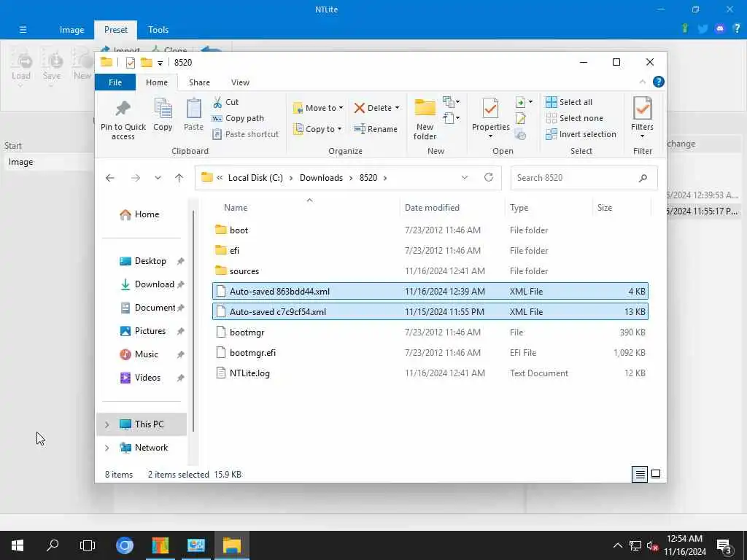Expand the Network tree node

coord(107,448)
